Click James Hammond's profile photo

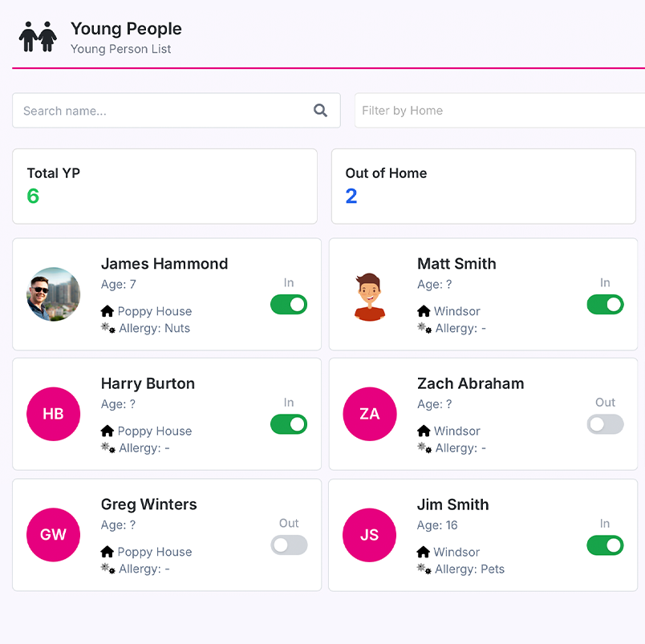point(53,294)
